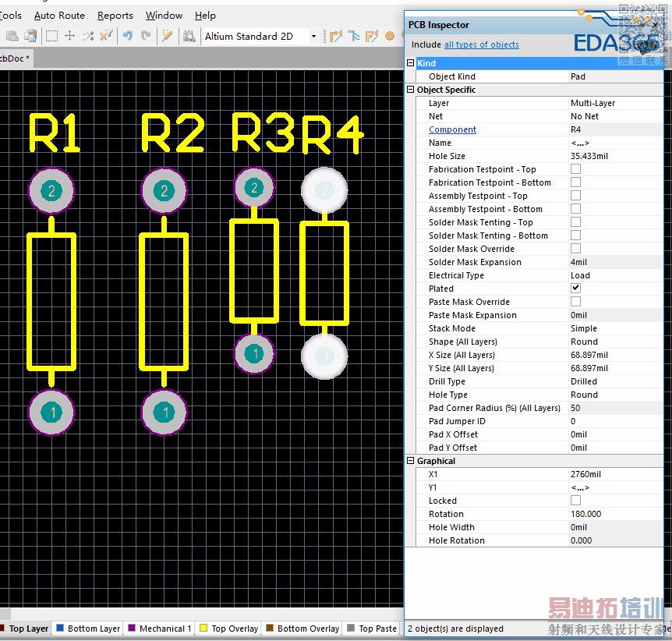Viewport: 672px width, 641px height.
Task: Open the Auto Route menu
Action: tap(60, 16)
